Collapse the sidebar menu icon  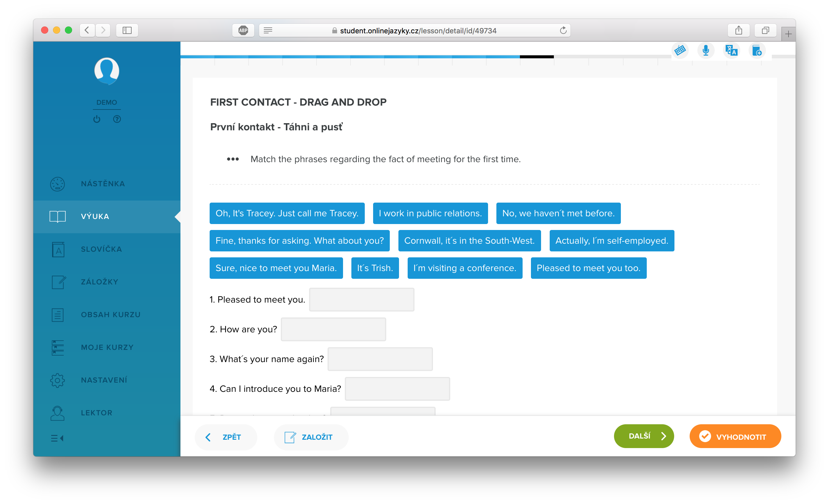tap(57, 438)
